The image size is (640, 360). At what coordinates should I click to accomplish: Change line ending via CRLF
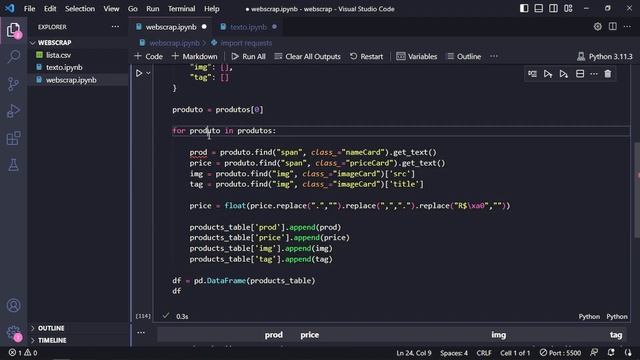click(x=484, y=353)
